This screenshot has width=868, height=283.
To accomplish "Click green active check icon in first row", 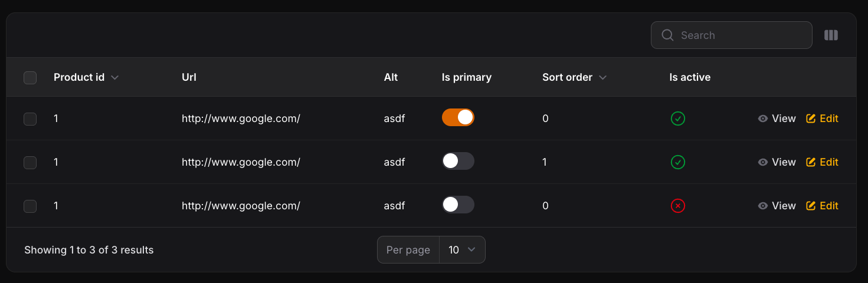I will [678, 119].
